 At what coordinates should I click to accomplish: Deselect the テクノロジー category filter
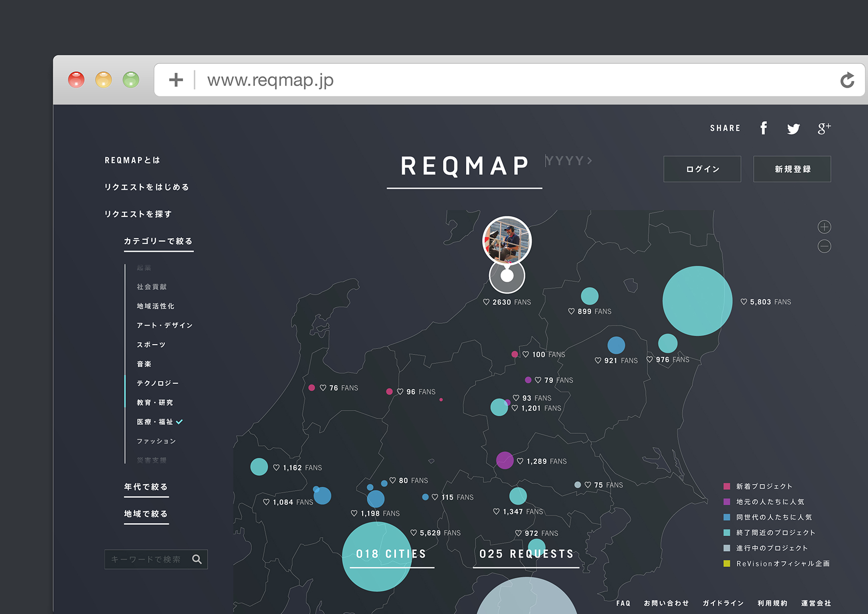(158, 383)
